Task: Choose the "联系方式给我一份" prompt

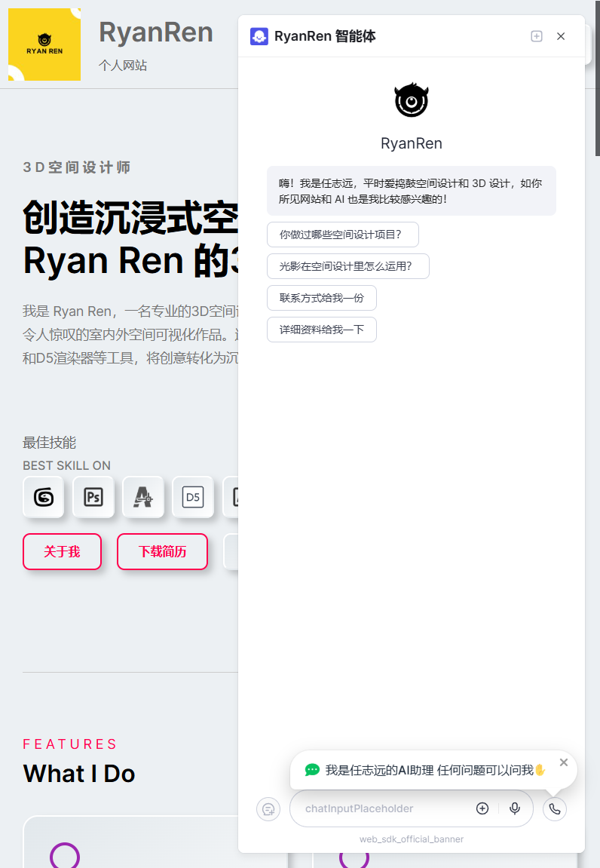Action: pyautogui.click(x=321, y=298)
